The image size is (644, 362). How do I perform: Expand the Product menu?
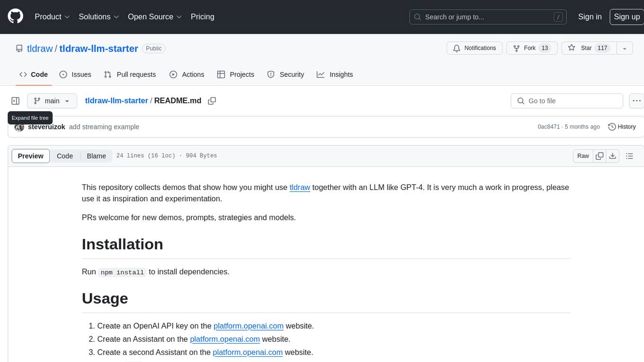point(53,17)
